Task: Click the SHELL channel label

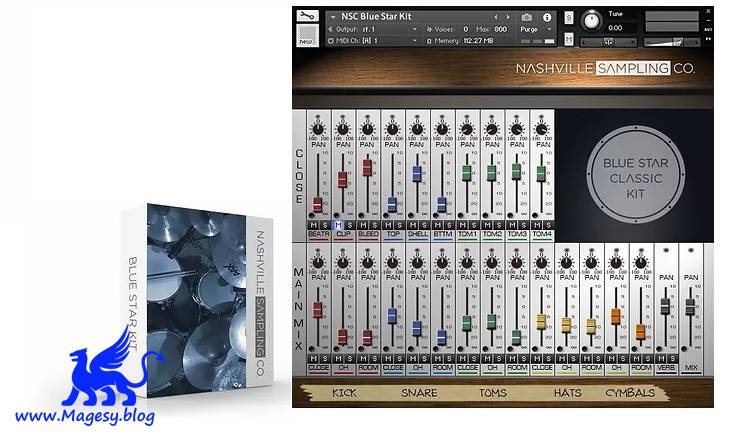Action: (418, 234)
